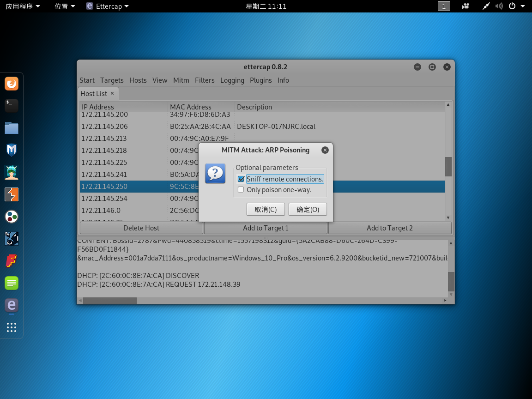Click the screen recorder camera icon in top bar
The height and width of the screenshot is (399, 532).
(x=465, y=6)
